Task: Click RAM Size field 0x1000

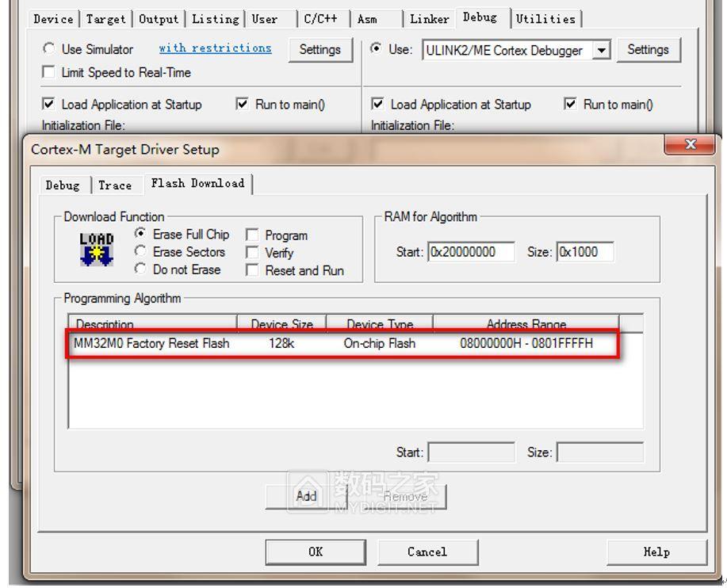Action: pyautogui.click(x=585, y=252)
